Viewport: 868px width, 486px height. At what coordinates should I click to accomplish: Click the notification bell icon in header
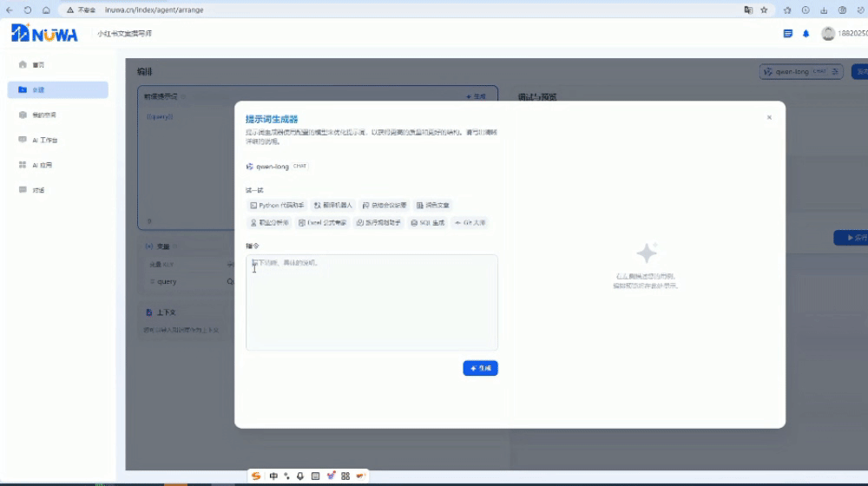806,34
